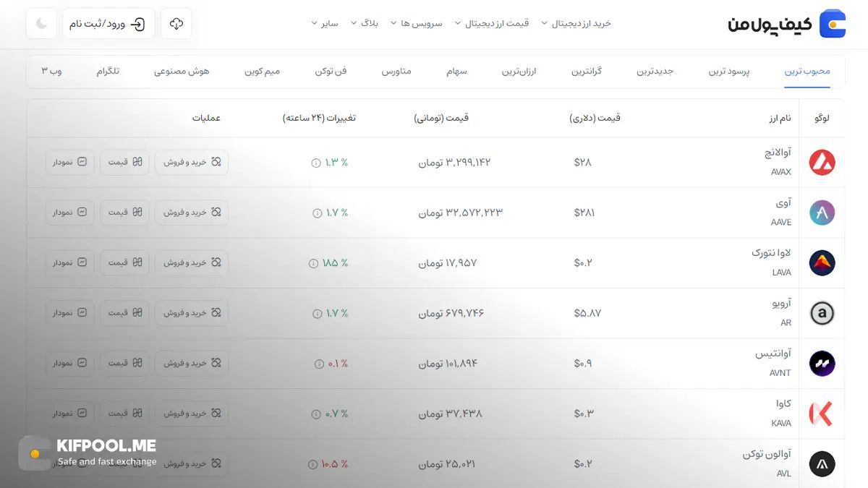
Task: Click the کیف پول من site logo
Action: (x=786, y=24)
